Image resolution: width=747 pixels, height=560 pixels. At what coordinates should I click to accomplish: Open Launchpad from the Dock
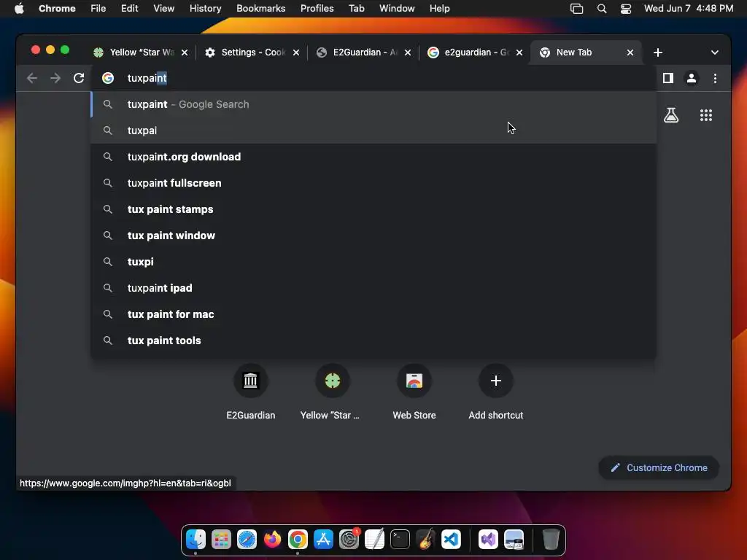point(221,540)
